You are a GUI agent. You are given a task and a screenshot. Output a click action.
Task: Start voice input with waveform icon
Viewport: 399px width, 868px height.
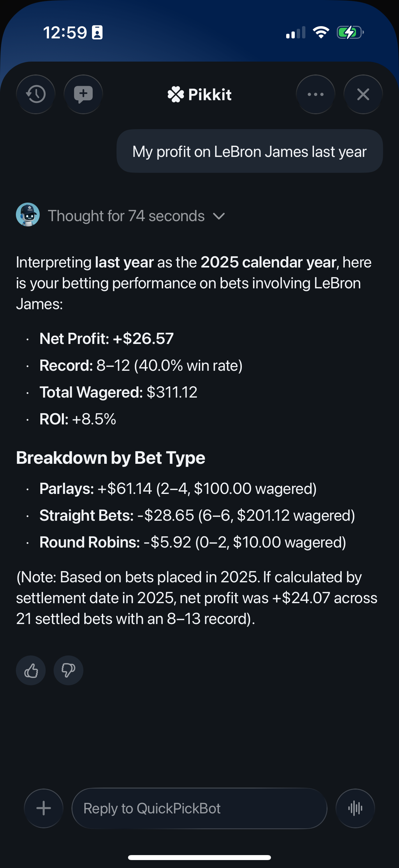click(x=355, y=808)
